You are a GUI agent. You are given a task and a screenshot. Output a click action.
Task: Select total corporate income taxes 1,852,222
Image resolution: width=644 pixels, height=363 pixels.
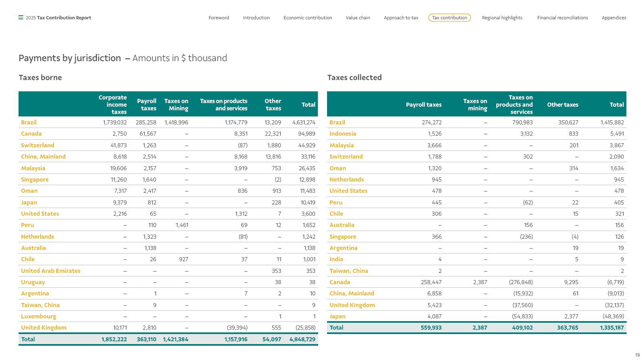tap(114, 339)
